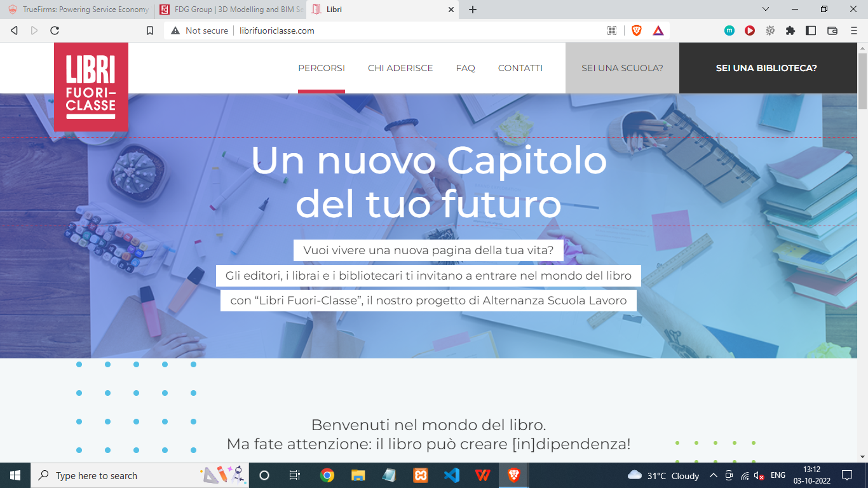Click the red play button extension icon
The height and width of the screenshot is (488, 868).
tap(750, 30)
